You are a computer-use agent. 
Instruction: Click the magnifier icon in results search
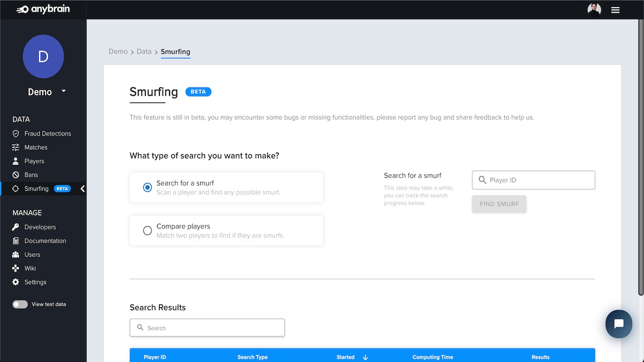click(x=140, y=327)
